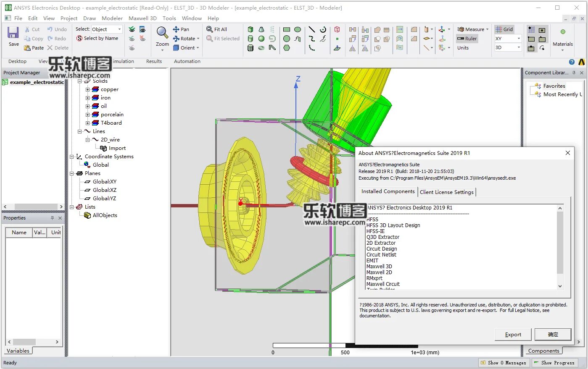This screenshot has width=588, height=369.
Task: Select the Draw Torus tool
Action: (261, 48)
